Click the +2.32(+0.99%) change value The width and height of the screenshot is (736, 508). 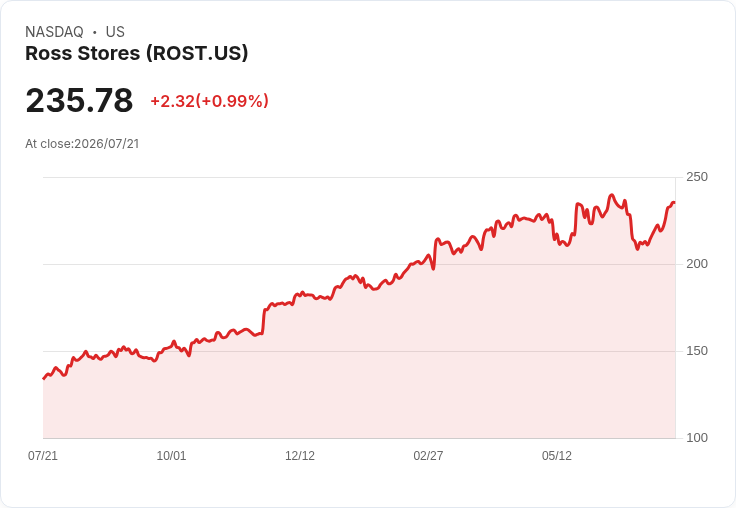tap(209, 101)
